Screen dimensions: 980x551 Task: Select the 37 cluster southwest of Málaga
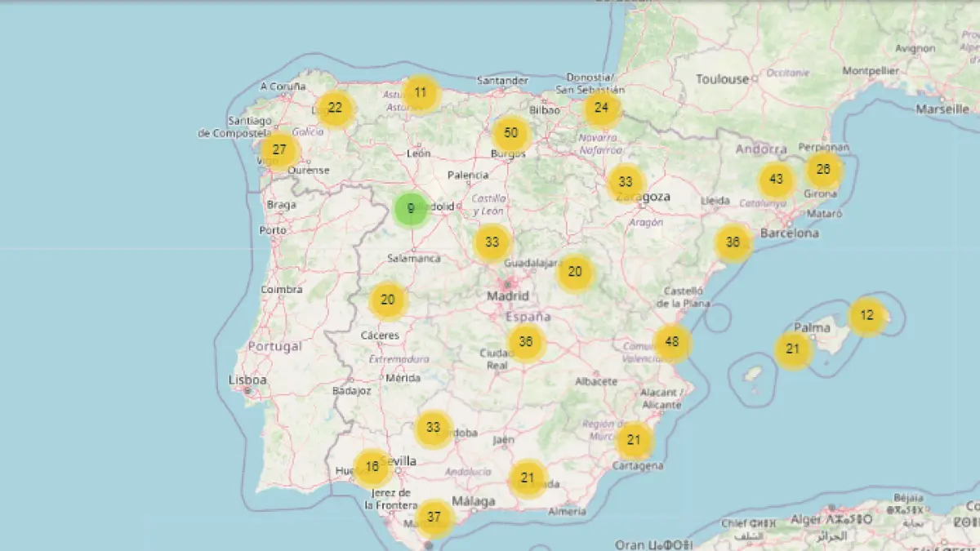434,517
